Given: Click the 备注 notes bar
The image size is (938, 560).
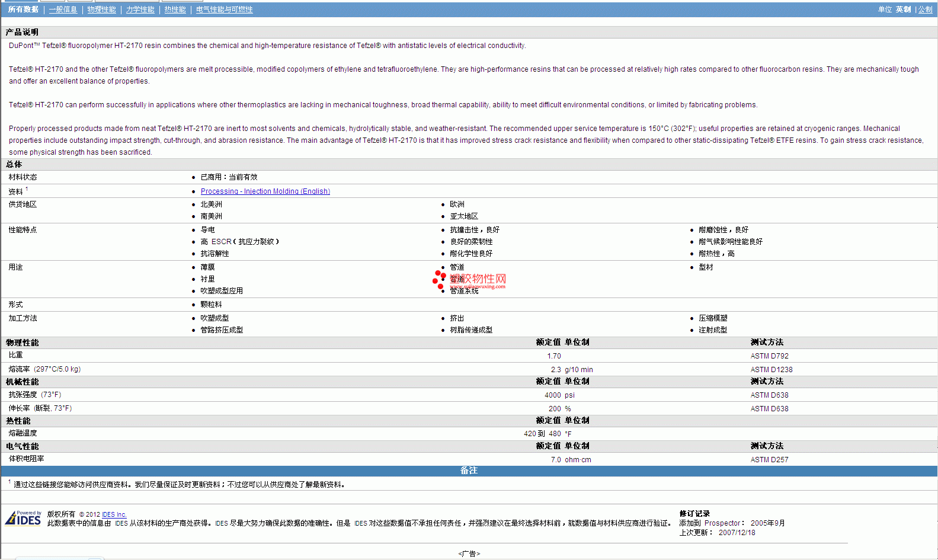Looking at the screenshot, I should (469, 471).
